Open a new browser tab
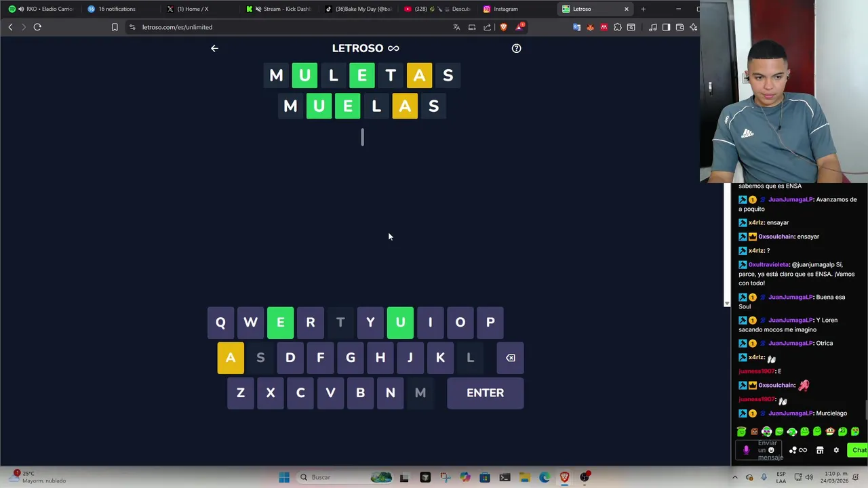Viewport: 868px width, 488px height. point(643,9)
